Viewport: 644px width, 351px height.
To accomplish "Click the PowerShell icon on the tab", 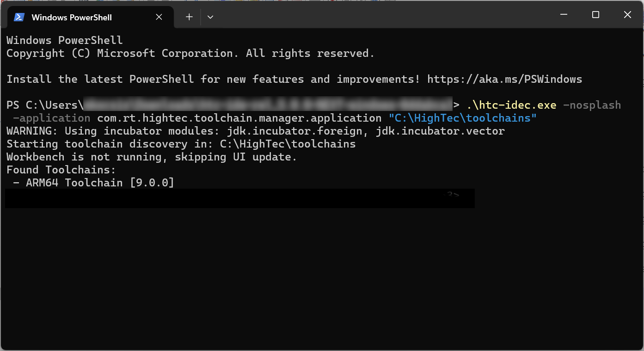I will pyautogui.click(x=18, y=17).
